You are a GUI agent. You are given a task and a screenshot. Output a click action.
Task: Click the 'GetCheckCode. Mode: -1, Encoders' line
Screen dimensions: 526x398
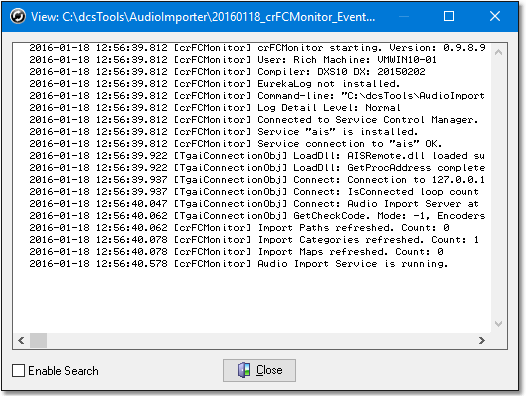257,216
